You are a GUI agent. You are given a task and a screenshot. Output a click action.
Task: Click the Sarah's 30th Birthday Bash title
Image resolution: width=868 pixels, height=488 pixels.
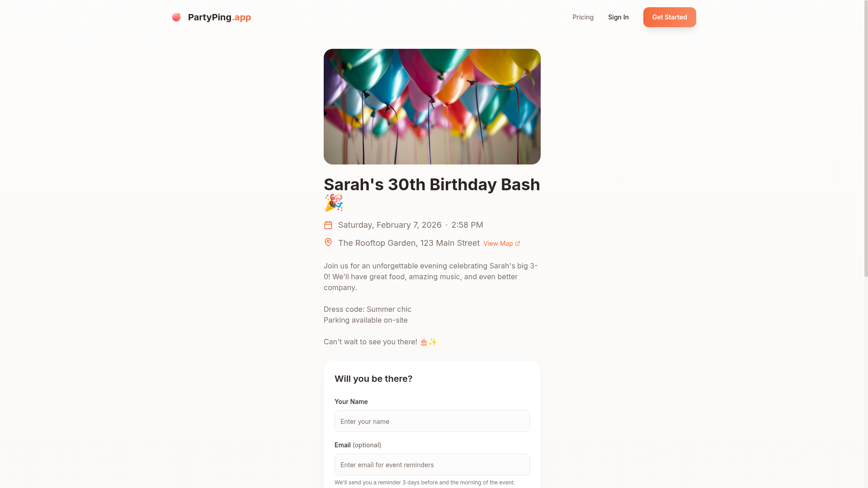[432, 184]
